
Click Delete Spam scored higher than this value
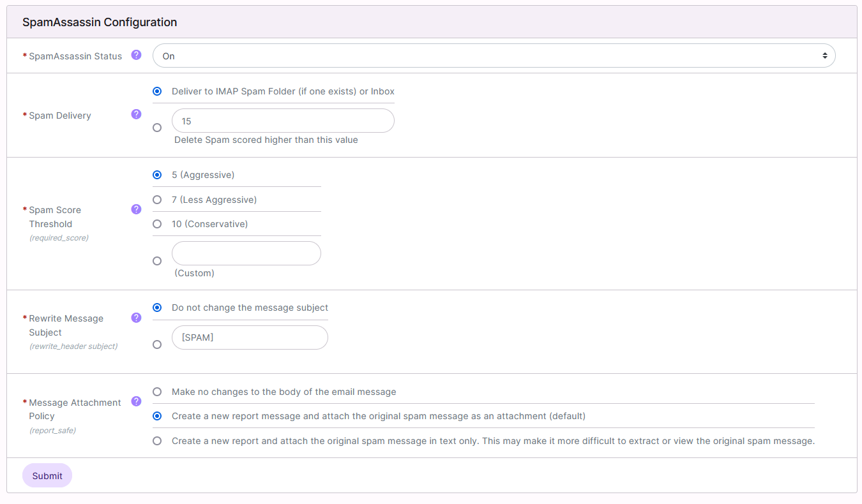[x=266, y=140]
